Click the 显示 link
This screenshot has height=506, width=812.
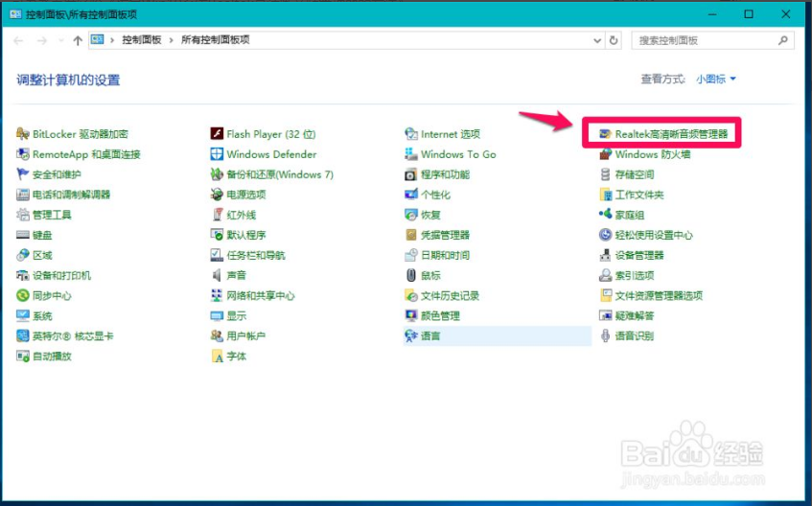tap(236, 316)
